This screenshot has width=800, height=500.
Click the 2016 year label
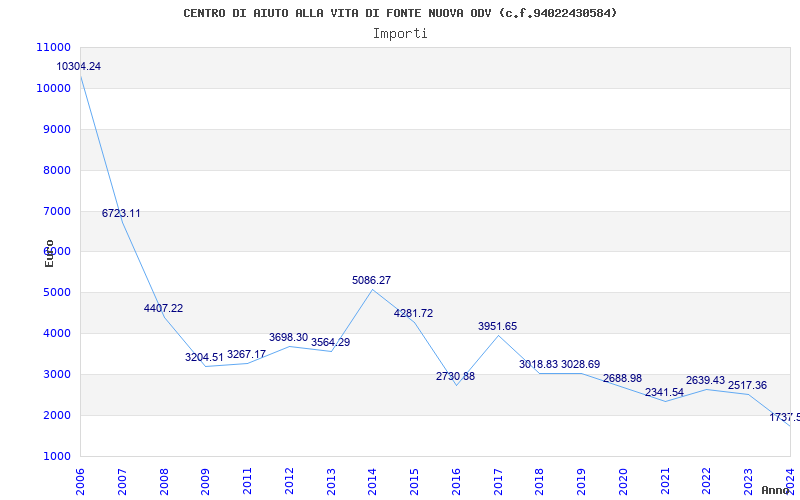[x=456, y=480]
